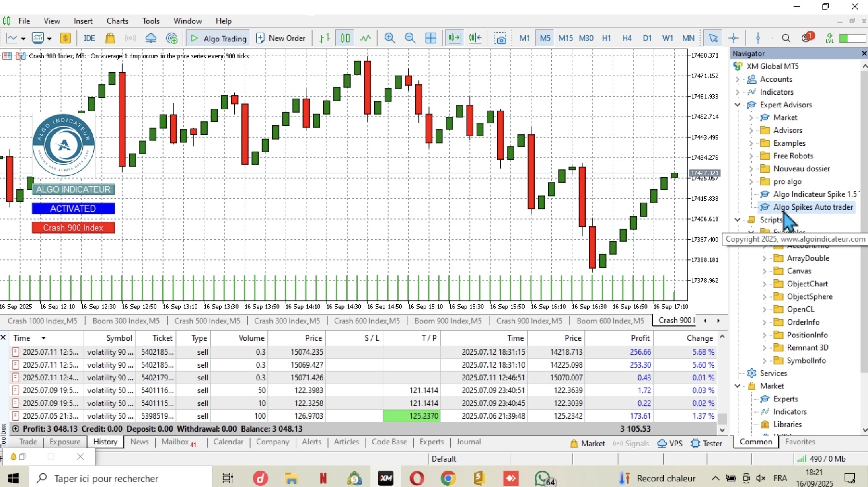The image size is (868, 487).
Task: Toggle chart auto scroll button
Action: coord(454,38)
